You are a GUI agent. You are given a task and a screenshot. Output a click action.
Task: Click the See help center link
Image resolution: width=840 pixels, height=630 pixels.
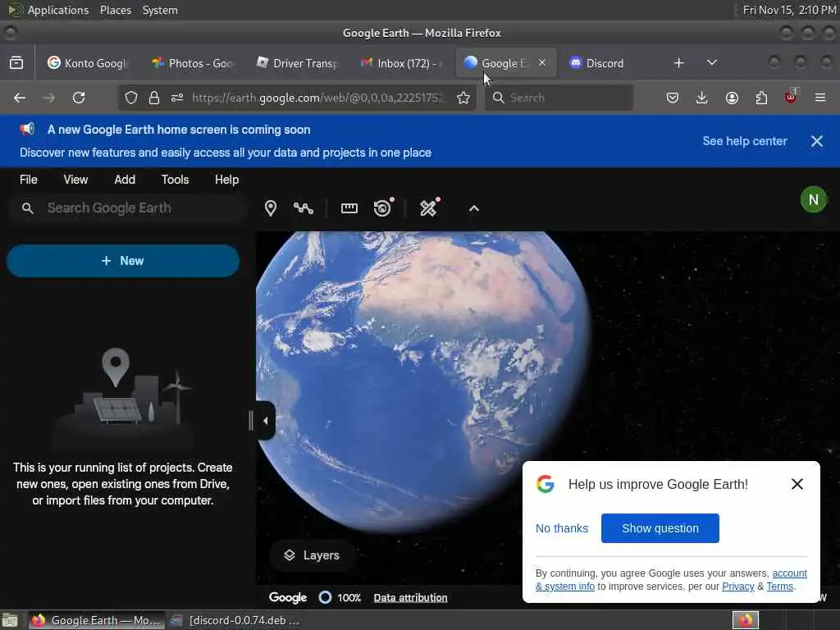[x=745, y=141]
